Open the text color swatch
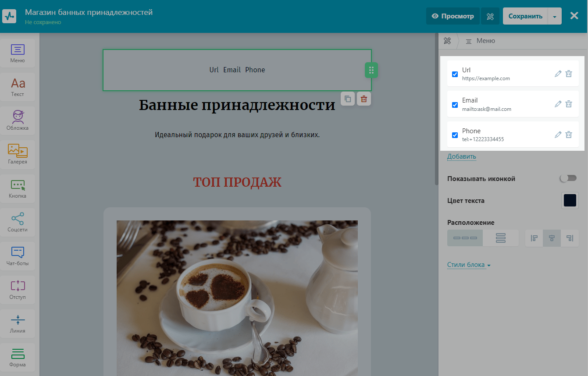The height and width of the screenshot is (376, 588). click(570, 200)
